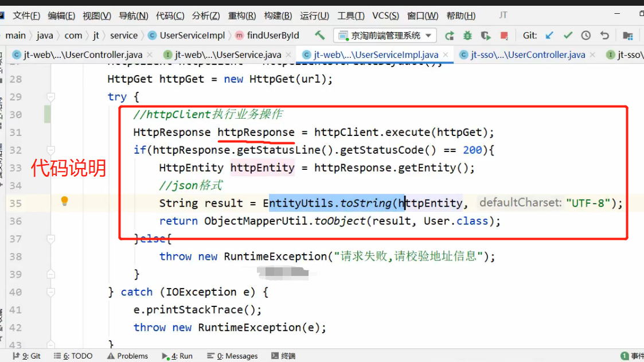
Task: Click the intention lightbulb on line 35
Action: (x=64, y=201)
